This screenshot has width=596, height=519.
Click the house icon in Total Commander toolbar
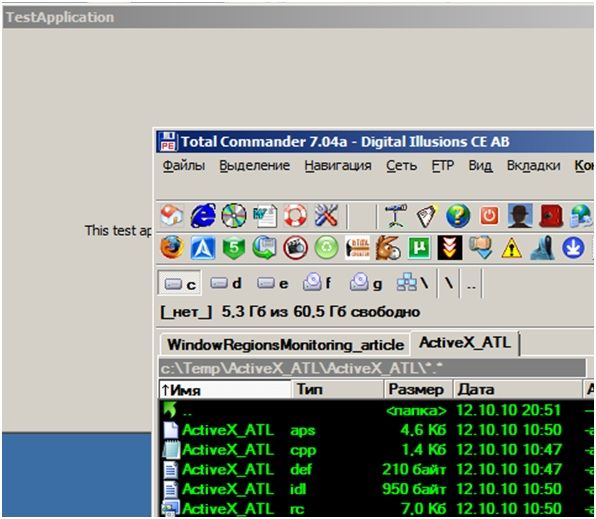point(172,215)
